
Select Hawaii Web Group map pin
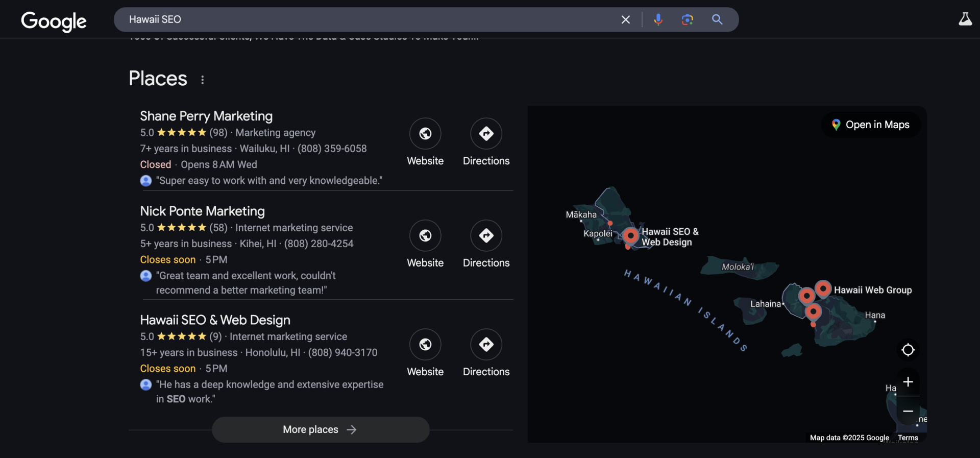click(823, 288)
